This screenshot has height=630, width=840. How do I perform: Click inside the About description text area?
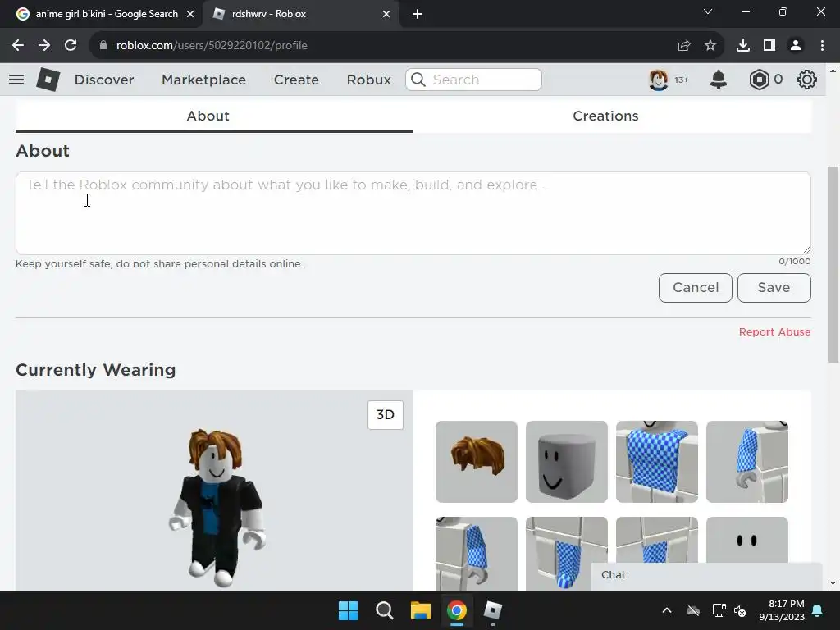[413, 213]
